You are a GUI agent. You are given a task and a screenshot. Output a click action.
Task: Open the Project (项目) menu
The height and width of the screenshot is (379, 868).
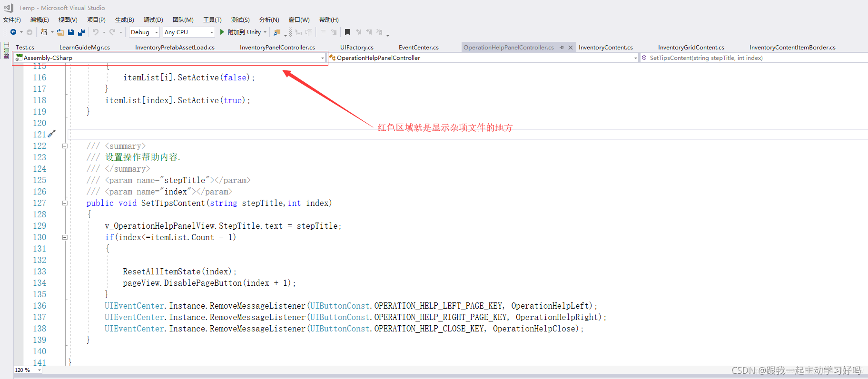(x=96, y=20)
